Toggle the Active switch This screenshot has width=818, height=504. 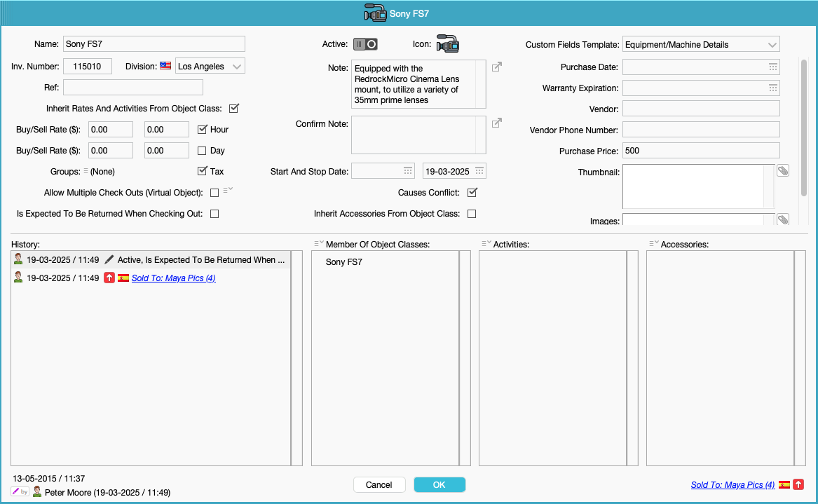coord(365,44)
